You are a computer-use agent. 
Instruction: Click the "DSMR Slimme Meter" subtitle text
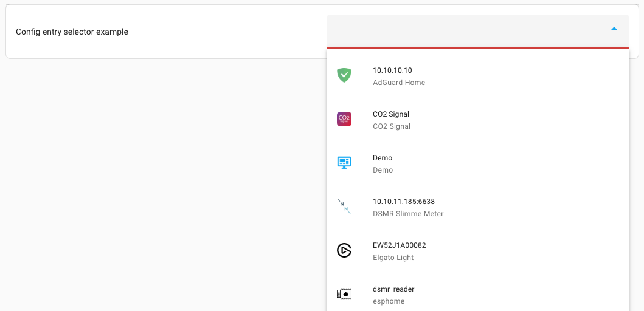click(408, 214)
